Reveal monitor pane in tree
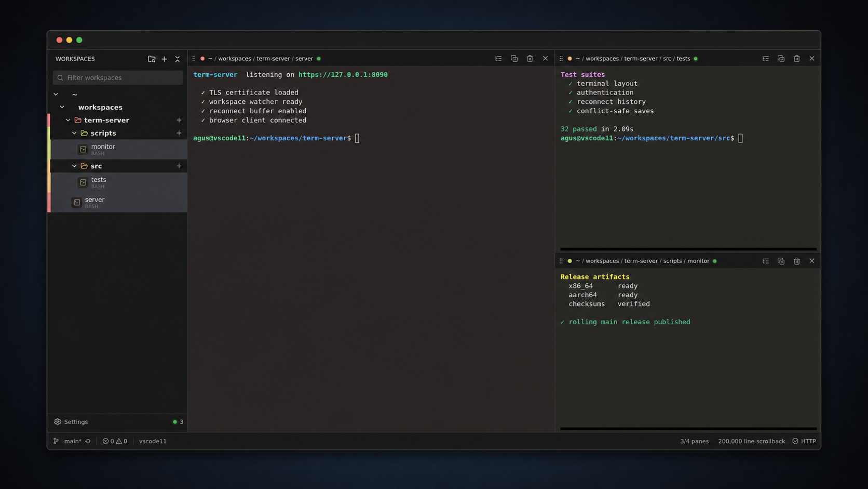Viewport: 868px width, 489px height. [766, 261]
